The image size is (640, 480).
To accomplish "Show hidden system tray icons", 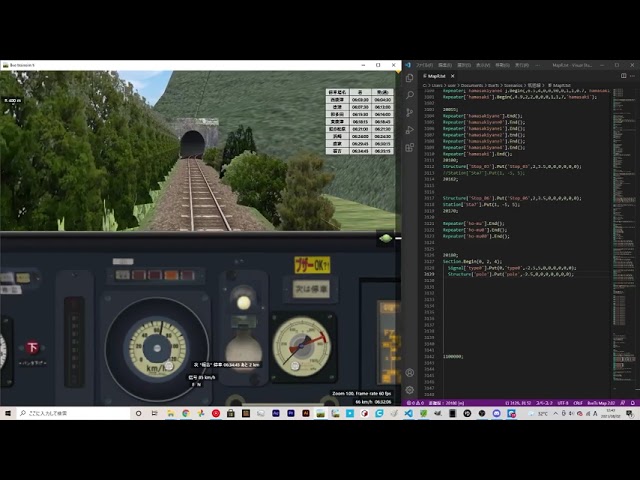I will [x=555, y=413].
